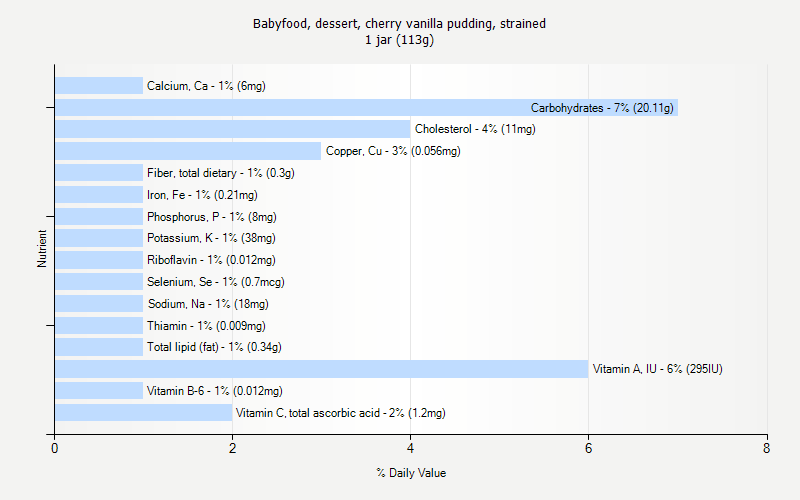Click the '% Daily Value' axis title
Viewport: 800px width, 500px height.
point(411,473)
